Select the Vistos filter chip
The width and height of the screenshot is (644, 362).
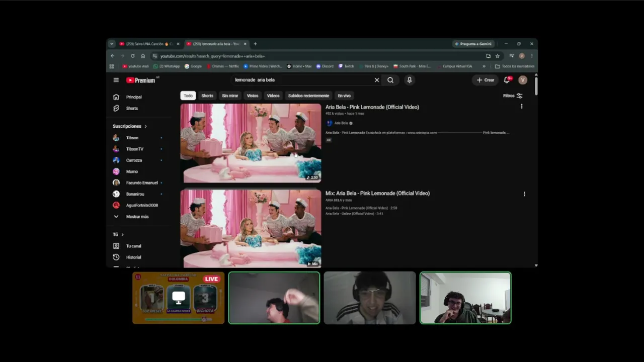[x=253, y=96]
